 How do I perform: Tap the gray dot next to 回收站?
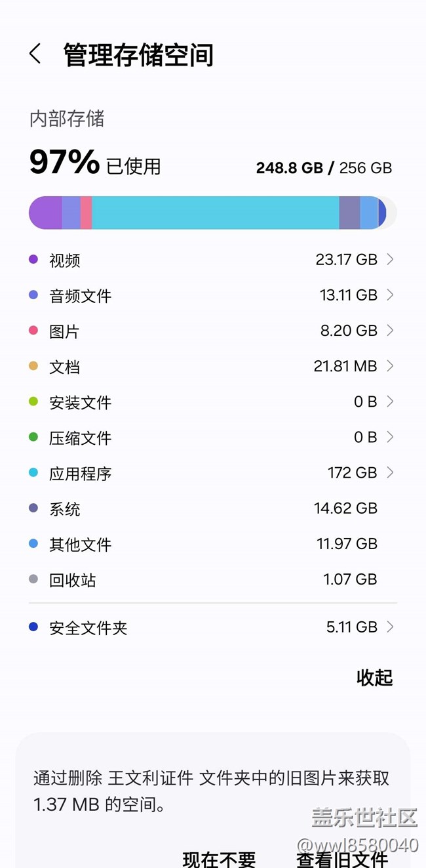click(33, 579)
